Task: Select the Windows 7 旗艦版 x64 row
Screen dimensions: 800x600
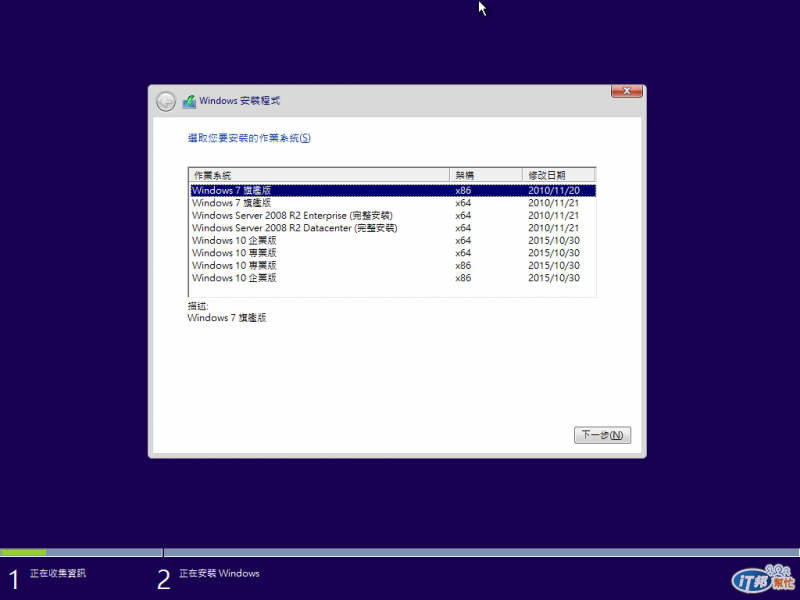Action: pos(392,203)
